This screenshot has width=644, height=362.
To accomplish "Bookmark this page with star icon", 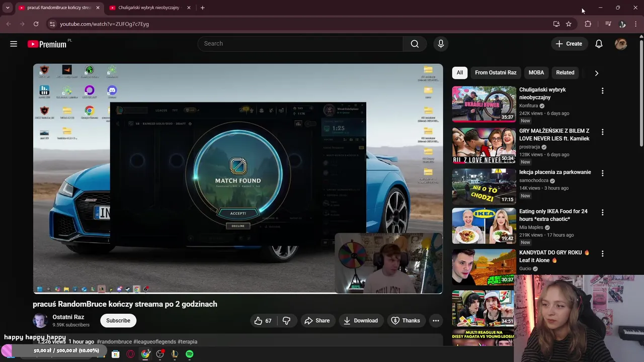I will pyautogui.click(x=569, y=24).
